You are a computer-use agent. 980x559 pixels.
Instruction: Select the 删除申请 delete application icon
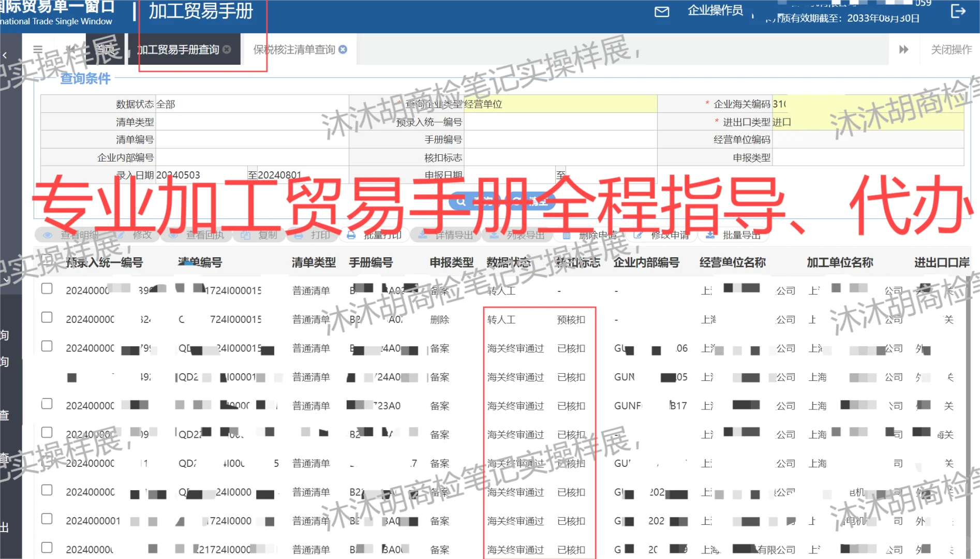(x=566, y=234)
